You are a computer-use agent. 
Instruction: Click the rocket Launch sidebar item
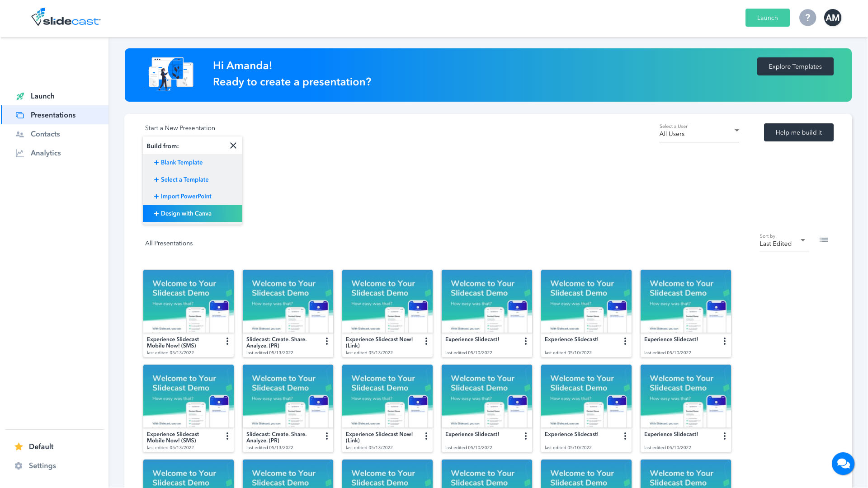click(42, 96)
